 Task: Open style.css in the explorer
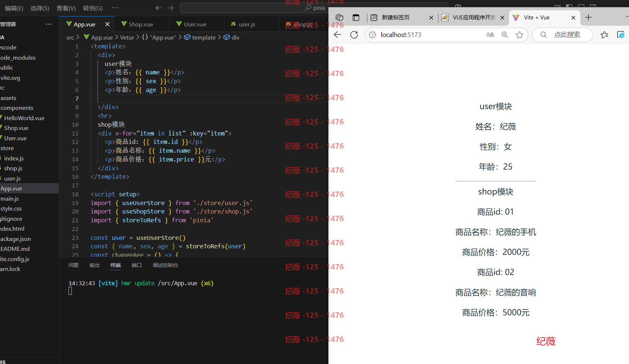point(11,208)
